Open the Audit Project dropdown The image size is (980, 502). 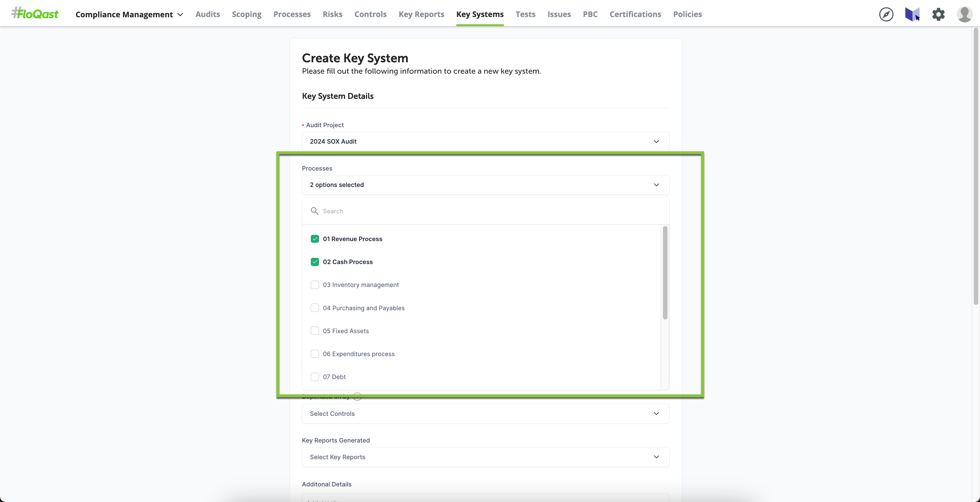click(485, 141)
